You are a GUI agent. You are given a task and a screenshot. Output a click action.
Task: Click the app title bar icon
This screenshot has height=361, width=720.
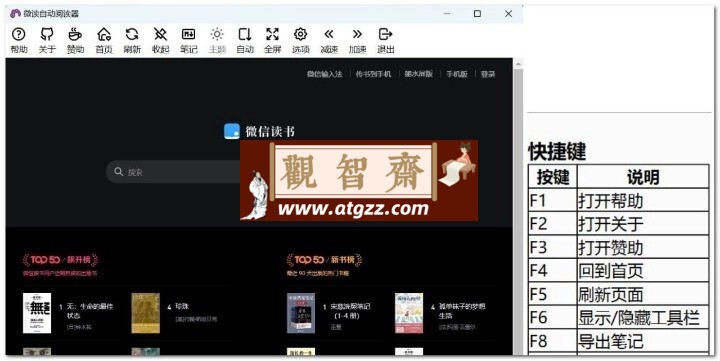(x=15, y=14)
